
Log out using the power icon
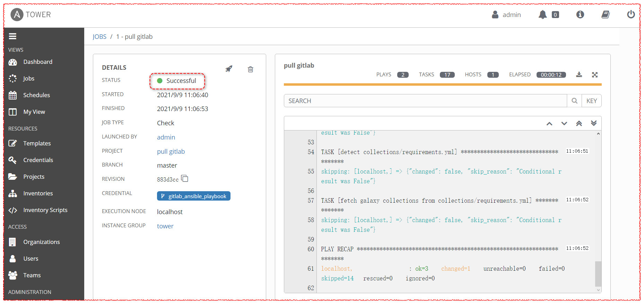[631, 15]
